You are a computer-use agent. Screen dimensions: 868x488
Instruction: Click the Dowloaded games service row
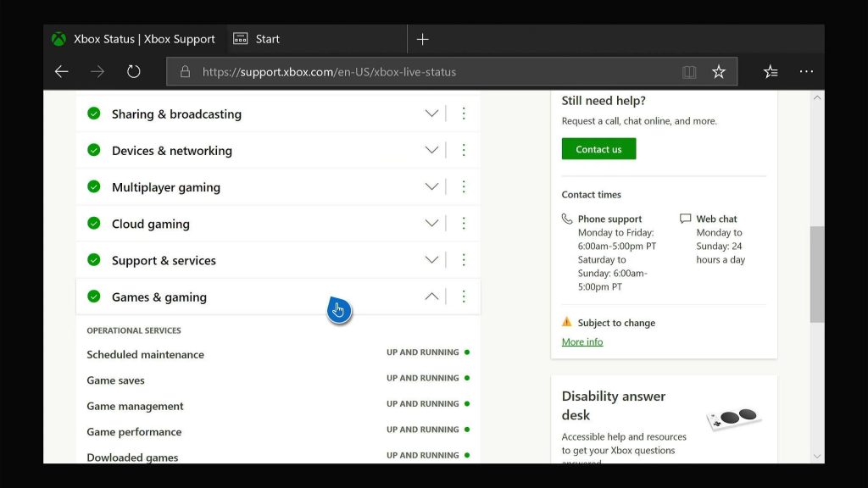tap(278, 457)
